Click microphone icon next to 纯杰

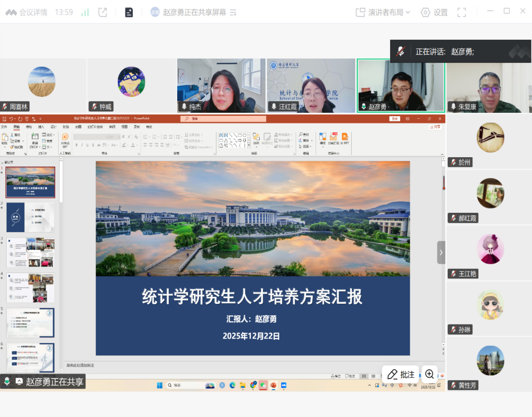tap(183, 107)
